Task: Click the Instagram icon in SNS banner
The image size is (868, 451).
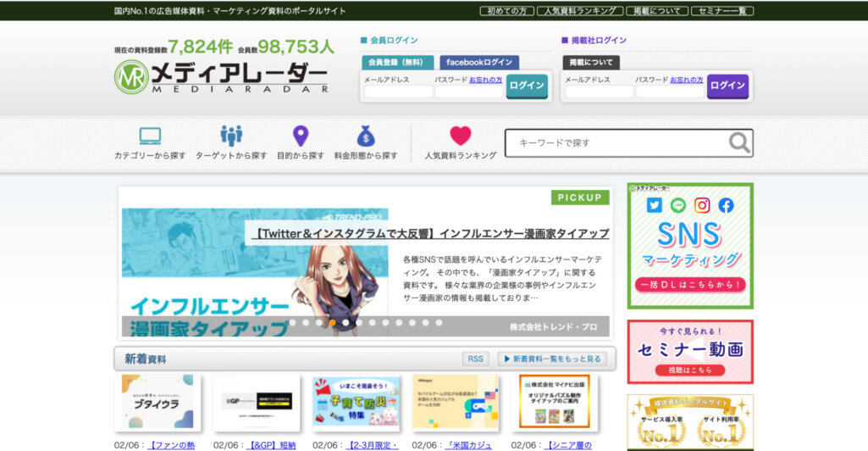Action: pos(702,205)
